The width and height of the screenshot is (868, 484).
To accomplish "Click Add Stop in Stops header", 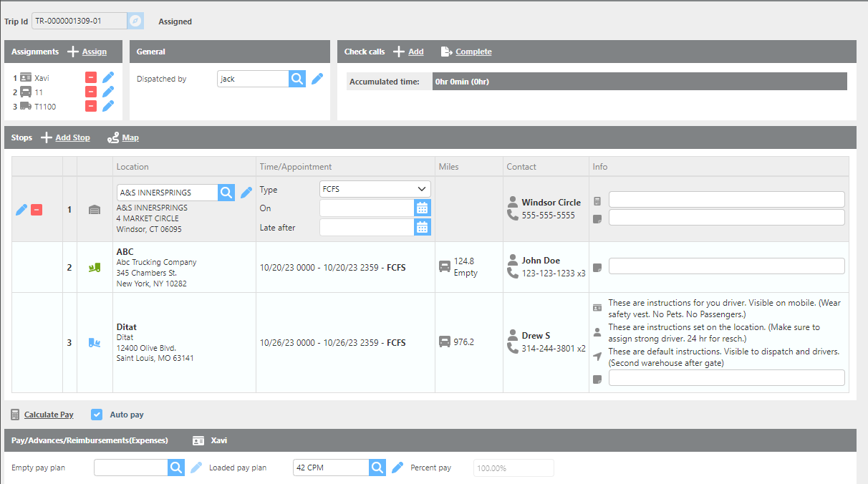I will [72, 137].
